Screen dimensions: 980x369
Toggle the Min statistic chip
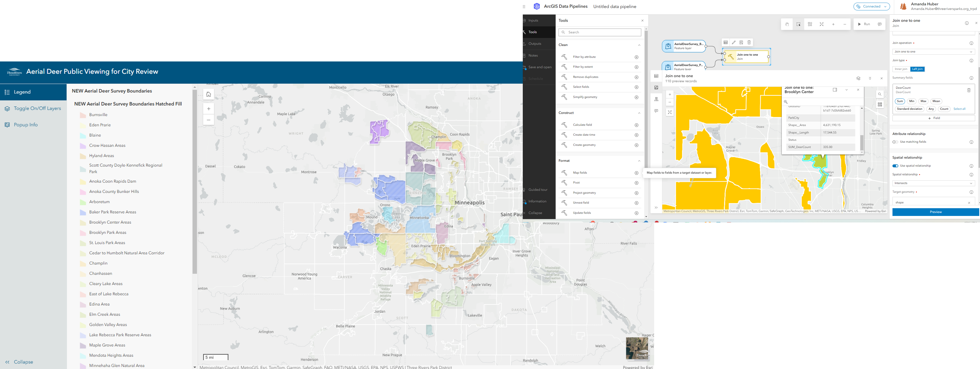tap(912, 101)
